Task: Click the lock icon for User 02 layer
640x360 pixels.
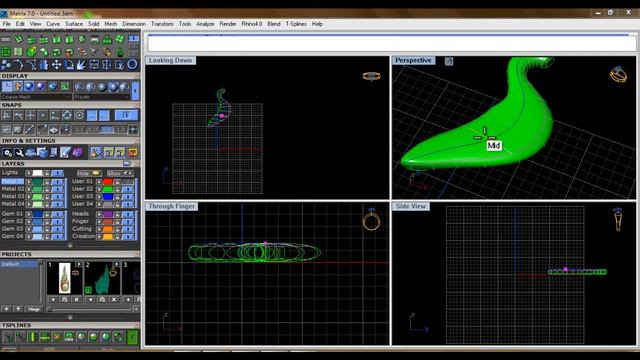Action: [x=118, y=189]
